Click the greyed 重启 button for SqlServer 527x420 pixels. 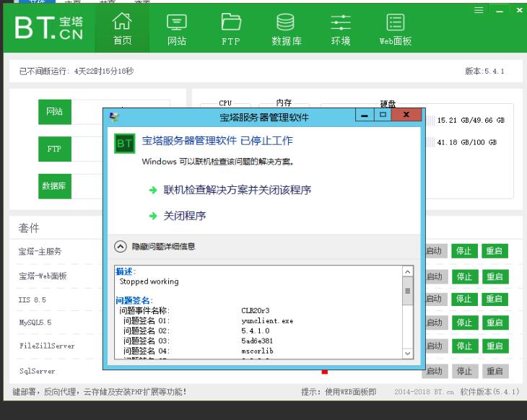click(x=495, y=371)
